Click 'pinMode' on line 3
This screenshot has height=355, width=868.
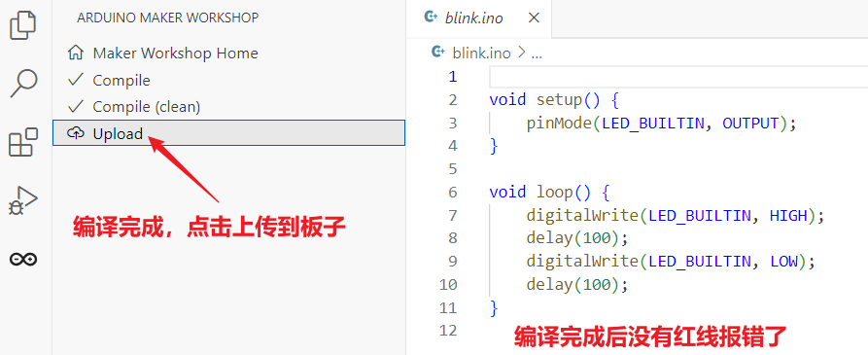(x=559, y=123)
